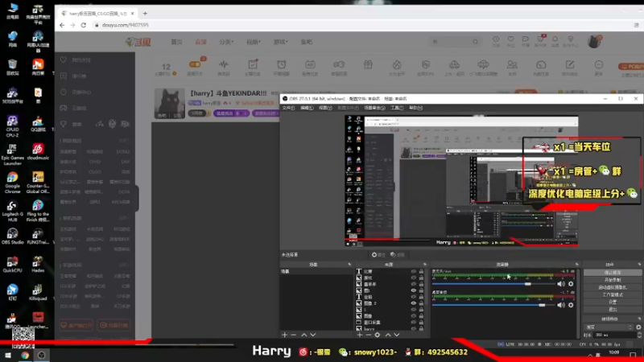Move the scene up in the Scenes list
This screenshot has height=362, width=644.
(x=304, y=335)
